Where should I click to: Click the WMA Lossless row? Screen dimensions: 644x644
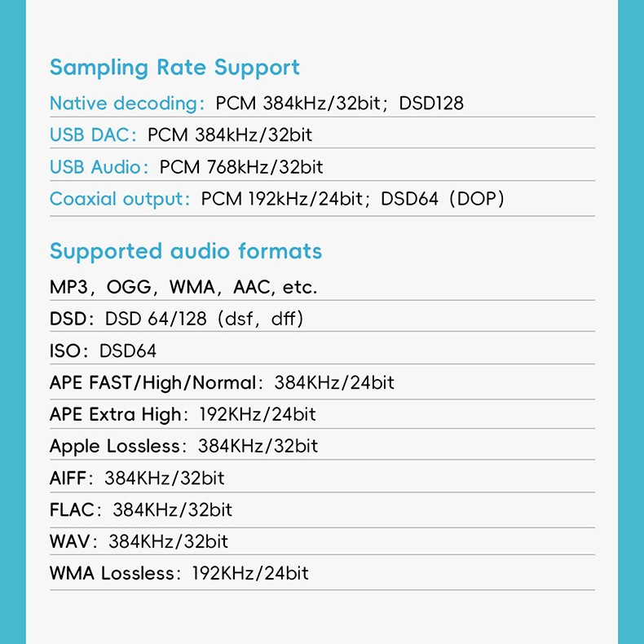[179, 573]
